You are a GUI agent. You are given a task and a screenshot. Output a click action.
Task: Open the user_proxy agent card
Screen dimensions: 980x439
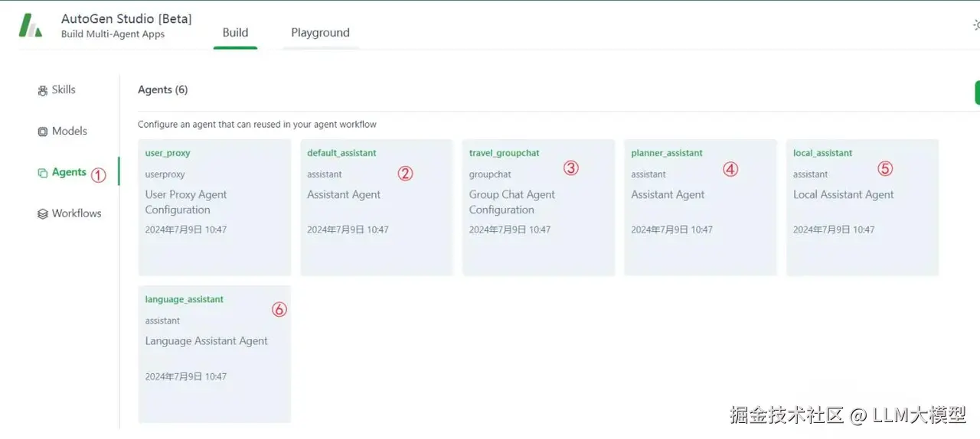pyautogui.click(x=214, y=207)
